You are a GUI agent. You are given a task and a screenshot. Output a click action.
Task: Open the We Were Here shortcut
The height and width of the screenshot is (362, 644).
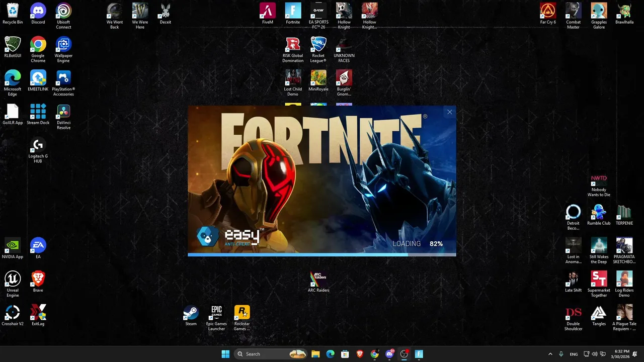[140, 16]
